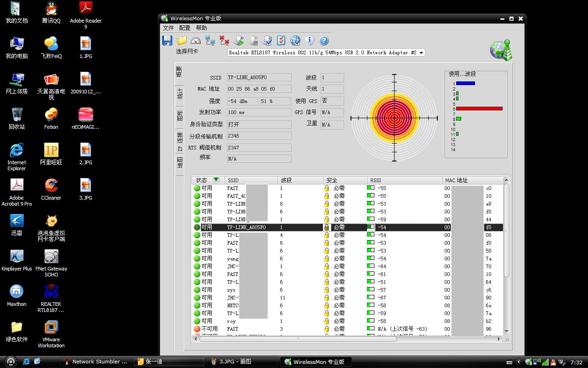Open the checklist options icon
Screen dimensions: 588x368
(x=281, y=40)
